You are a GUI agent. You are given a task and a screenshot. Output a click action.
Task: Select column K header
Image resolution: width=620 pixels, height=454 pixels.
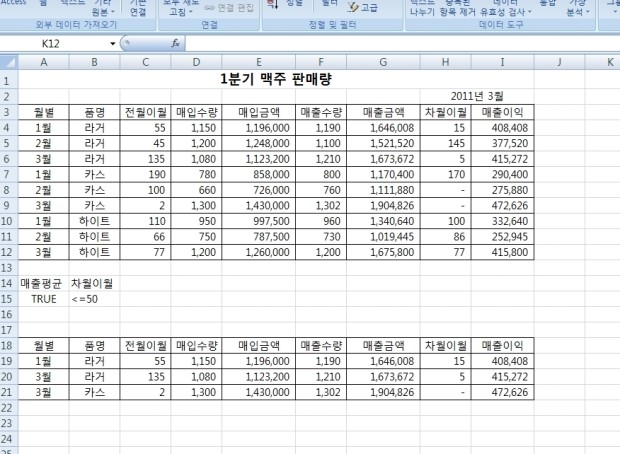[x=603, y=62]
